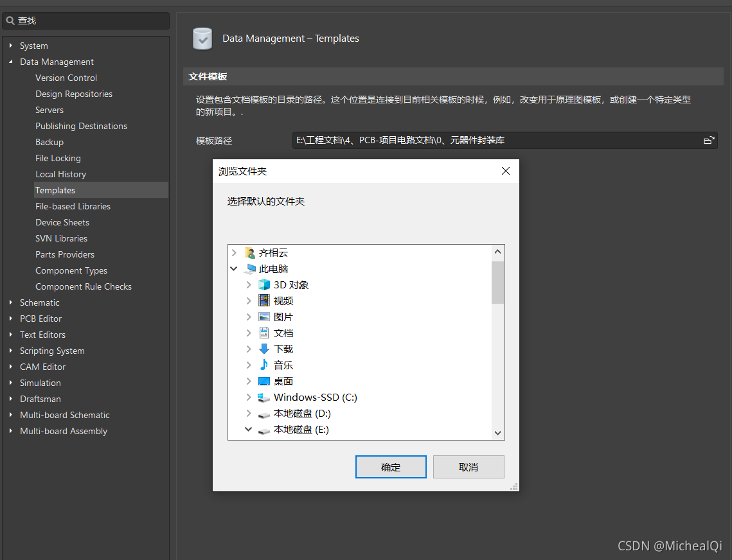Cancel folder browsing with 取消 button
The width and height of the screenshot is (732, 560).
tap(469, 467)
